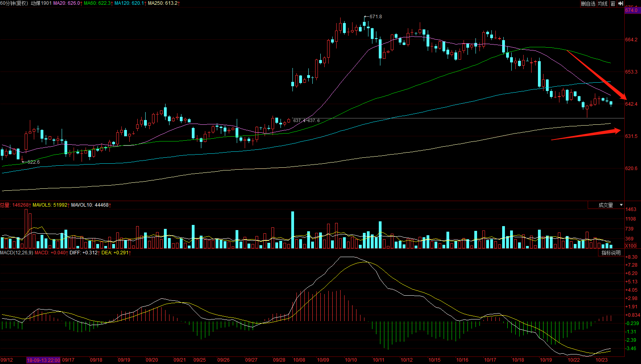Click the 动煤1901 contract name
This screenshot has width=641, height=364.
41,3
